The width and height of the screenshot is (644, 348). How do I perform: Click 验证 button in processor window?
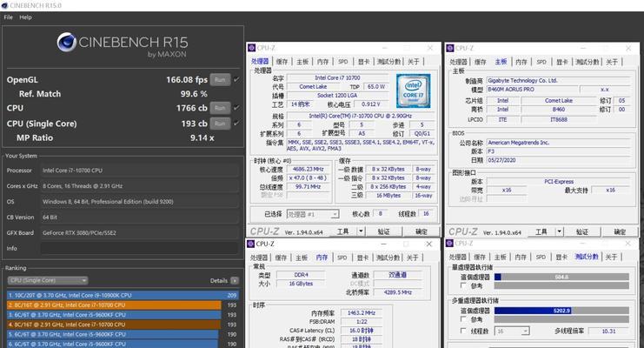[383, 231]
